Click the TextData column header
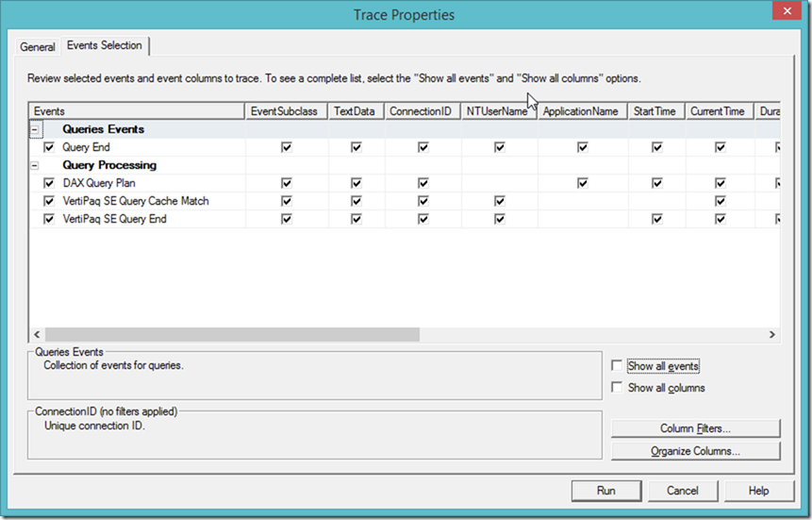The image size is (812, 520). click(356, 111)
